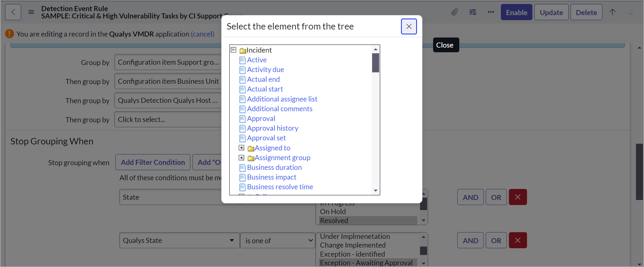Pick Additional comments in the tree
The height and width of the screenshot is (267, 644).
[x=280, y=109]
